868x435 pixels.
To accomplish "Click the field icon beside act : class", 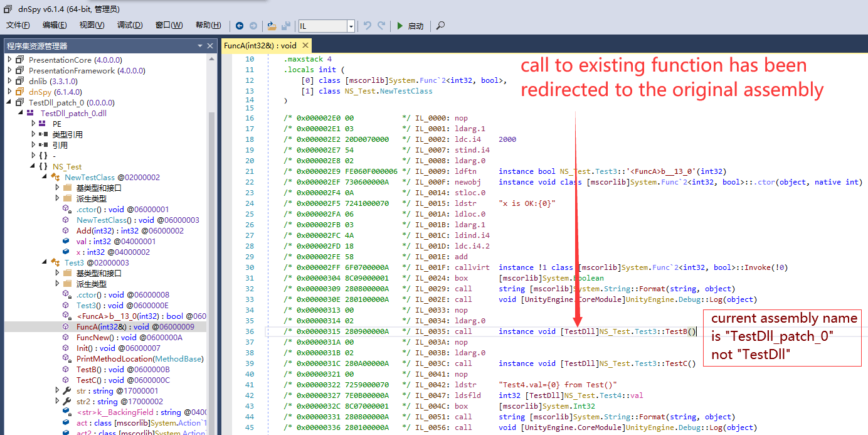I will click(66, 422).
